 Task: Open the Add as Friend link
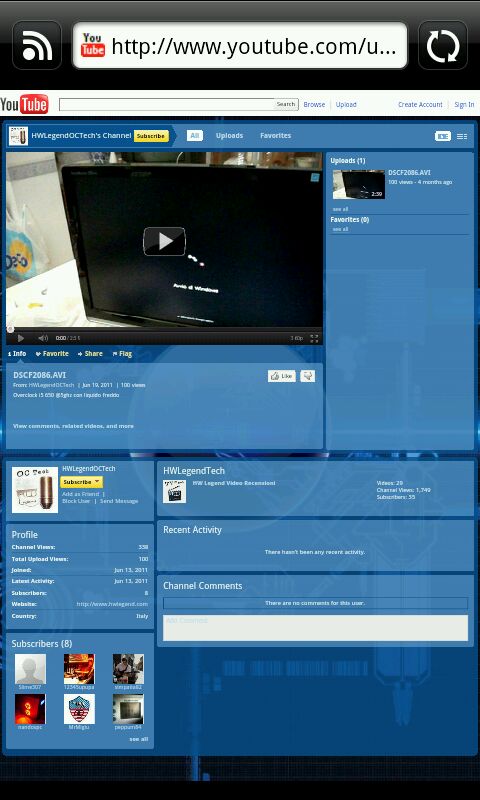[81, 494]
